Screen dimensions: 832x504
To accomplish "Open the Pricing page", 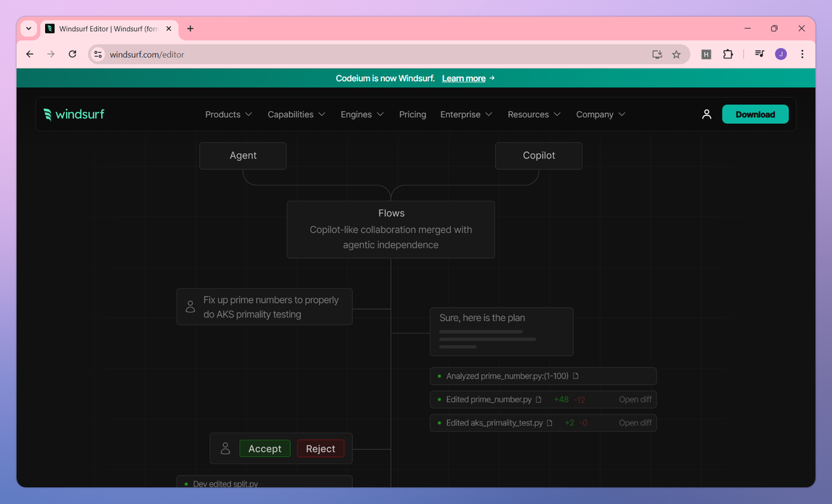I will pyautogui.click(x=413, y=114).
